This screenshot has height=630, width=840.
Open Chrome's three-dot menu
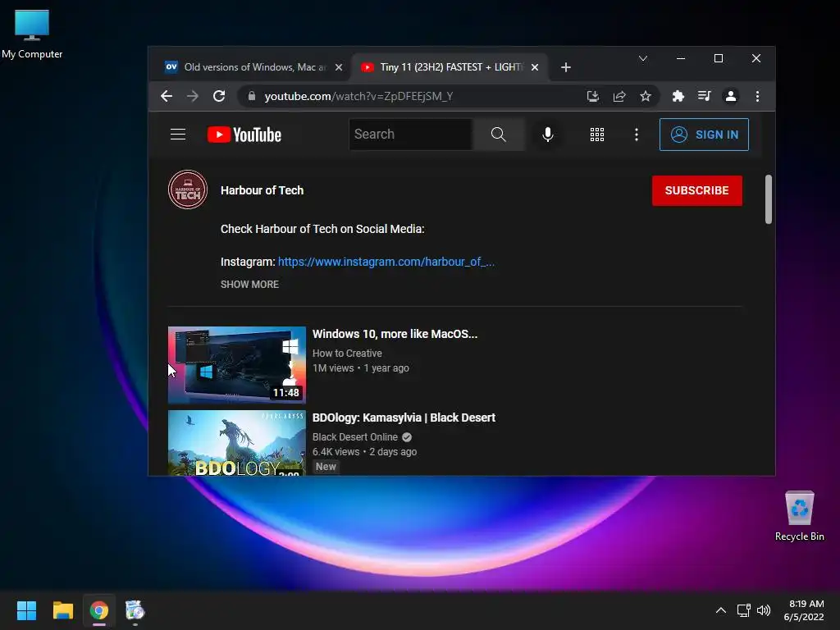757,96
